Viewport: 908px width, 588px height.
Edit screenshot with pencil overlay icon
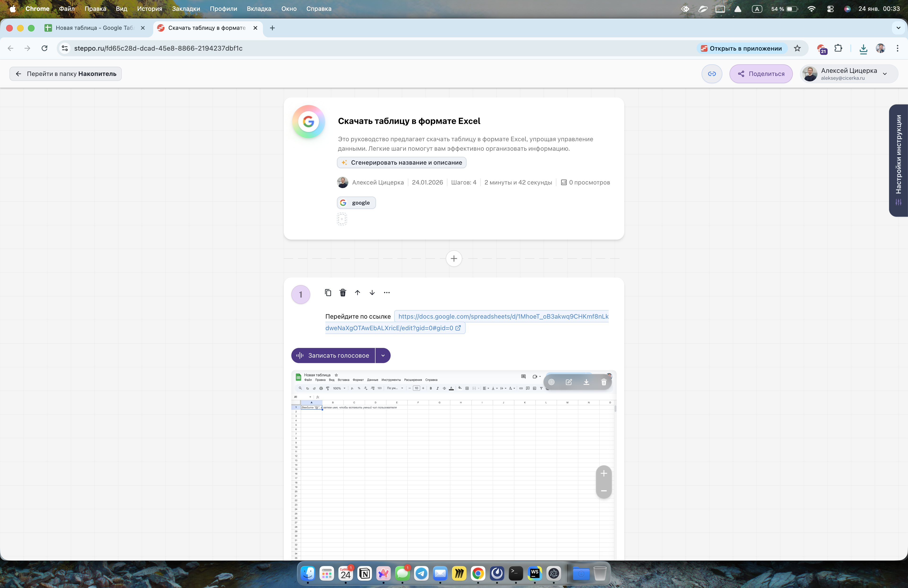click(568, 382)
